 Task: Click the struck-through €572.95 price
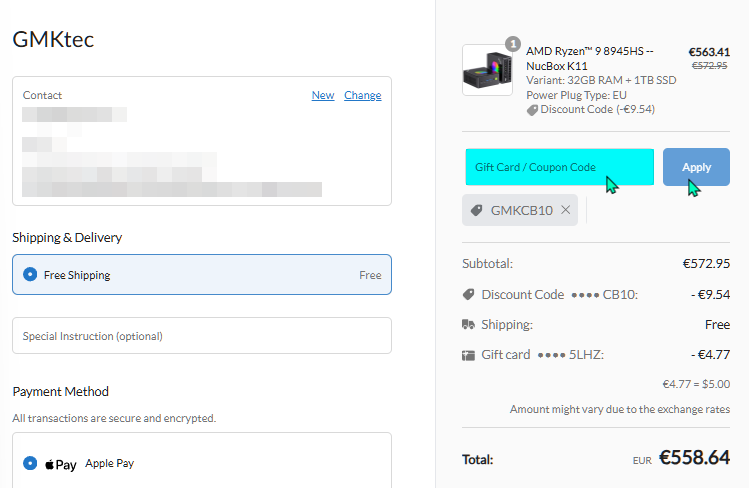709,65
